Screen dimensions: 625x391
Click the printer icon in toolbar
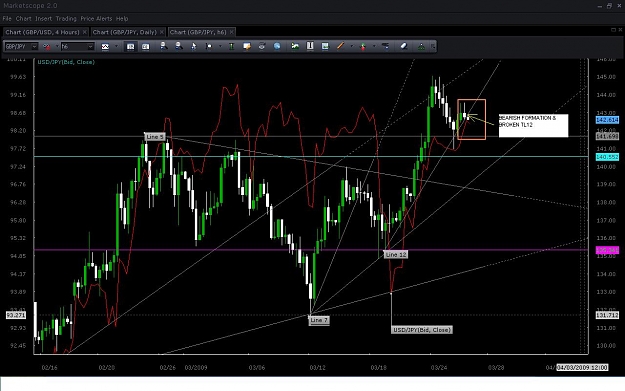(261, 46)
